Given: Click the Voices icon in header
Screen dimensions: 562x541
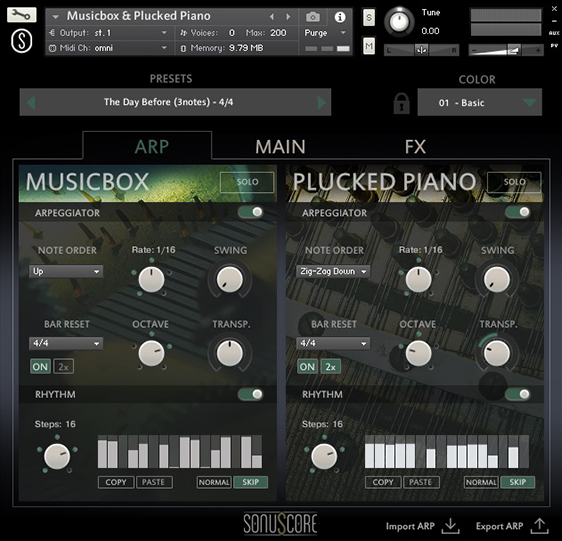Looking at the screenshot, I should (184, 33).
